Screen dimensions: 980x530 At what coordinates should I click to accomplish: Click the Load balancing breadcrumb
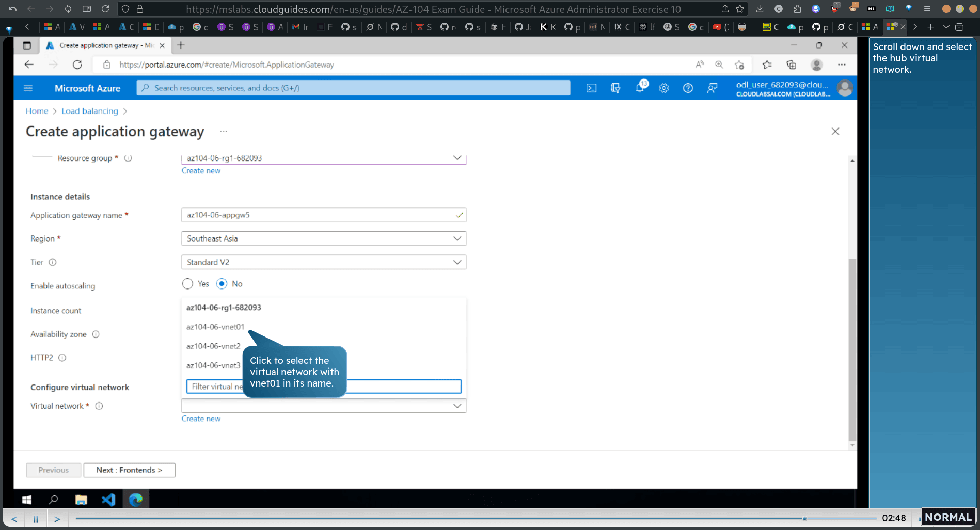click(x=90, y=111)
